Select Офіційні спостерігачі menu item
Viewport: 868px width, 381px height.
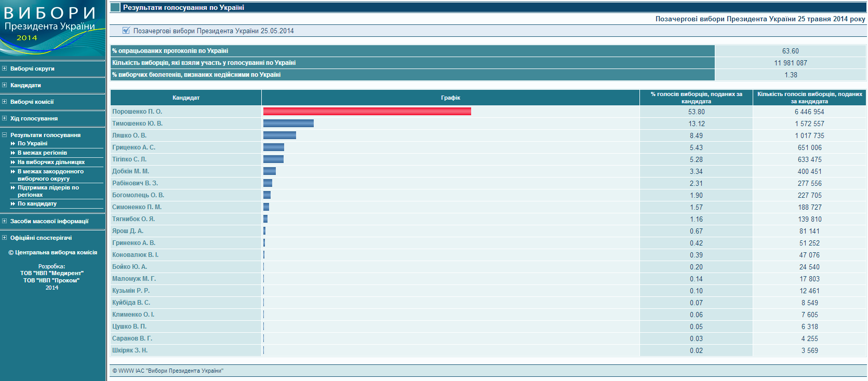41,238
